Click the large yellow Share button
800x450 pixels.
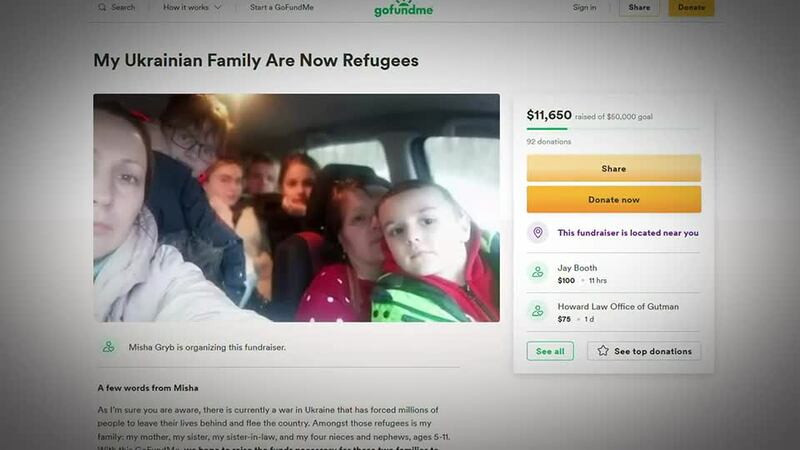[614, 168]
